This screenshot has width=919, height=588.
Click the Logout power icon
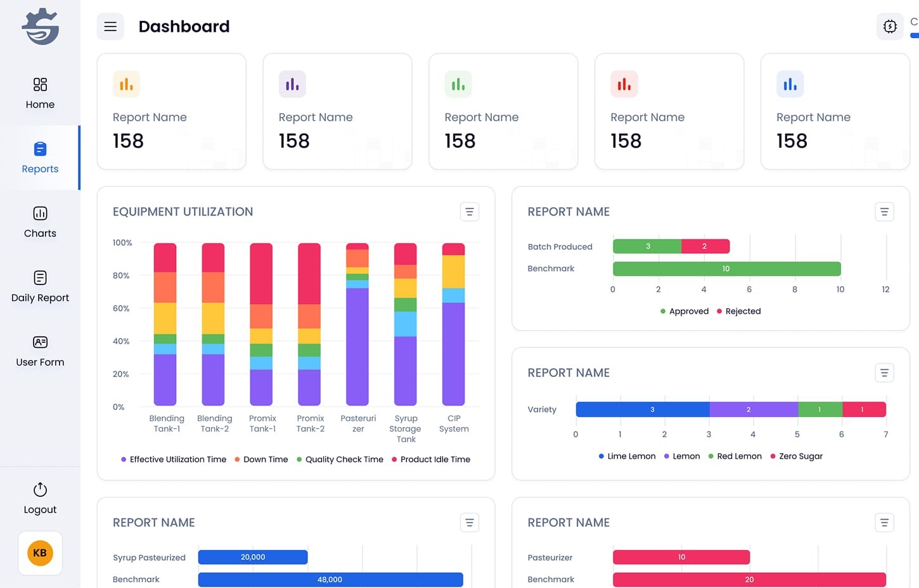point(40,489)
